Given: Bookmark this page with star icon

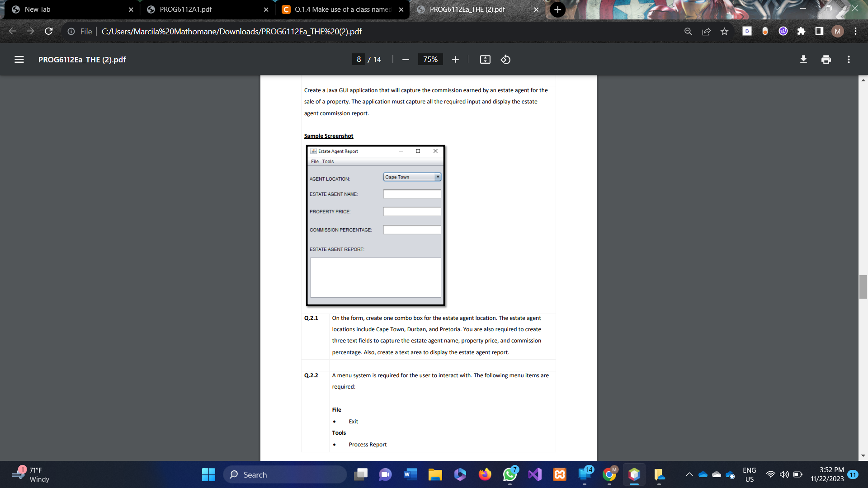Looking at the screenshot, I should tap(725, 31).
